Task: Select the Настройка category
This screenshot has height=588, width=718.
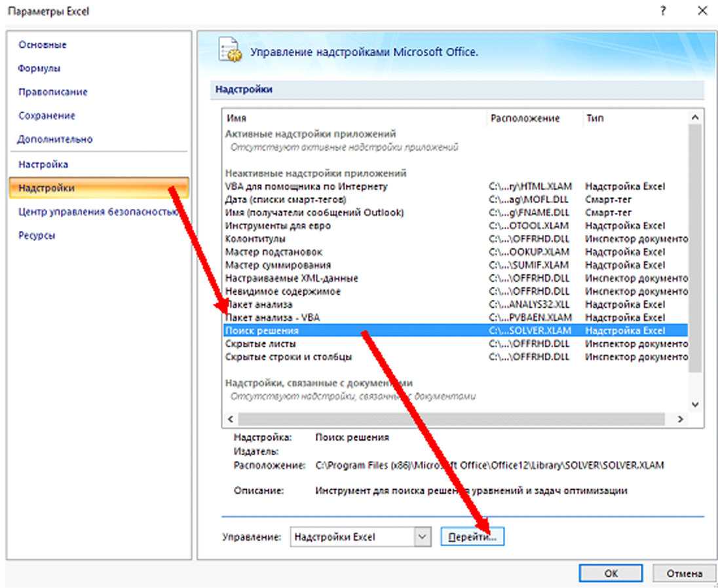Action: [x=43, y=164]
